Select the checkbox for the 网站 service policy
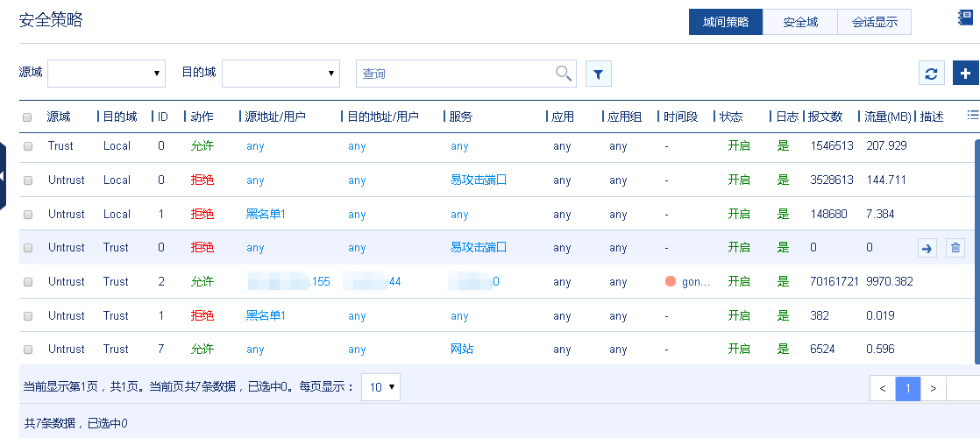The width and height of the screenshot is (980, 438). tap(27, 350)
